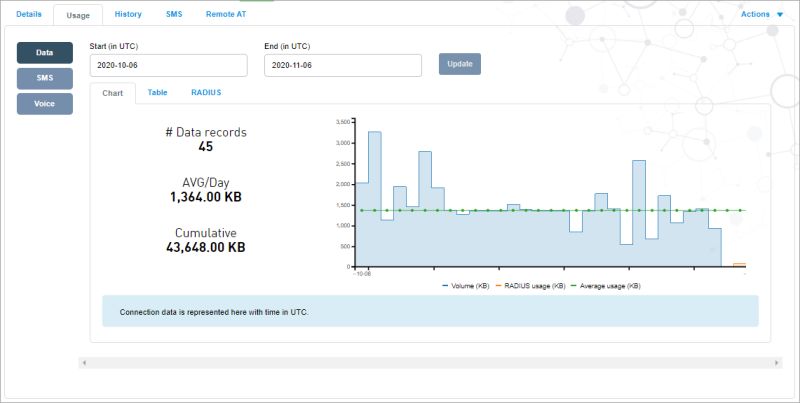
Task: Click the 43,648.00 KB cumulative value
Action: pos(206,247)
